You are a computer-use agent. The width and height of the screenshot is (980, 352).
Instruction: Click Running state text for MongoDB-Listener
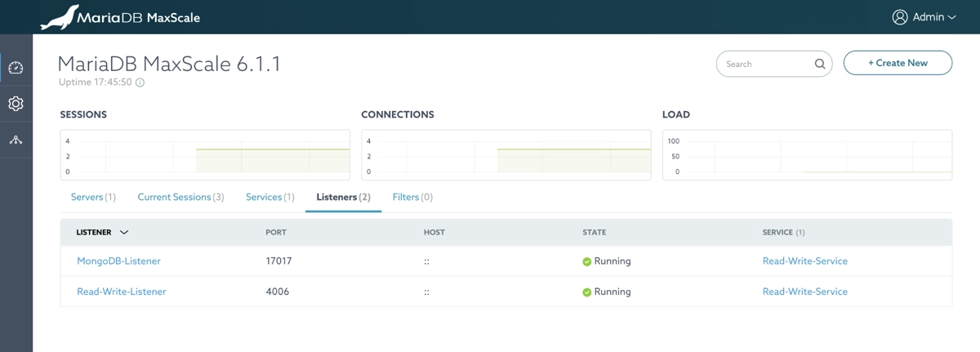point(612,261)
